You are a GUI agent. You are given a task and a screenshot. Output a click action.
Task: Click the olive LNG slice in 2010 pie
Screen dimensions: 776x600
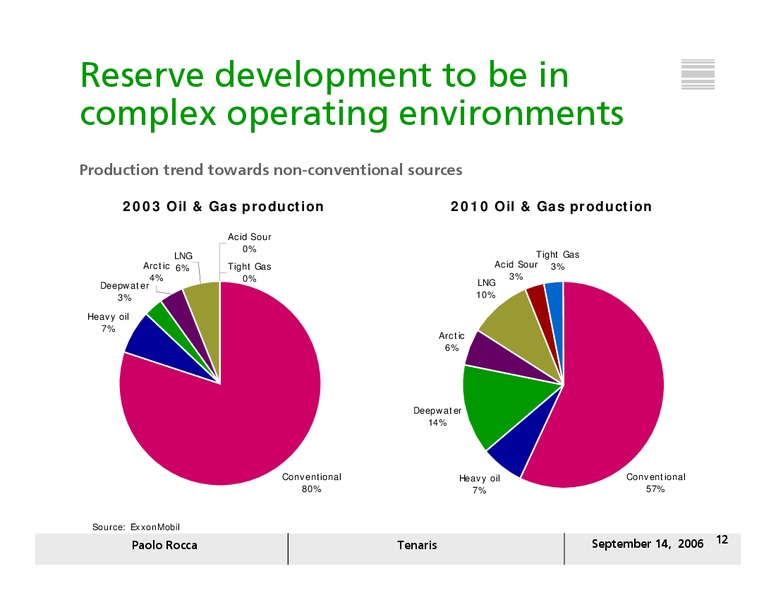520,327
